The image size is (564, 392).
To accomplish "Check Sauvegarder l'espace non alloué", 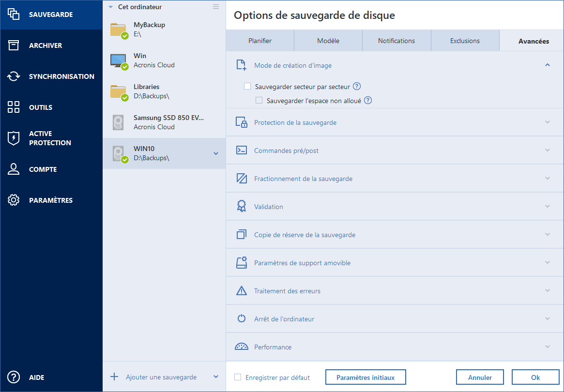I will (259, 101).
